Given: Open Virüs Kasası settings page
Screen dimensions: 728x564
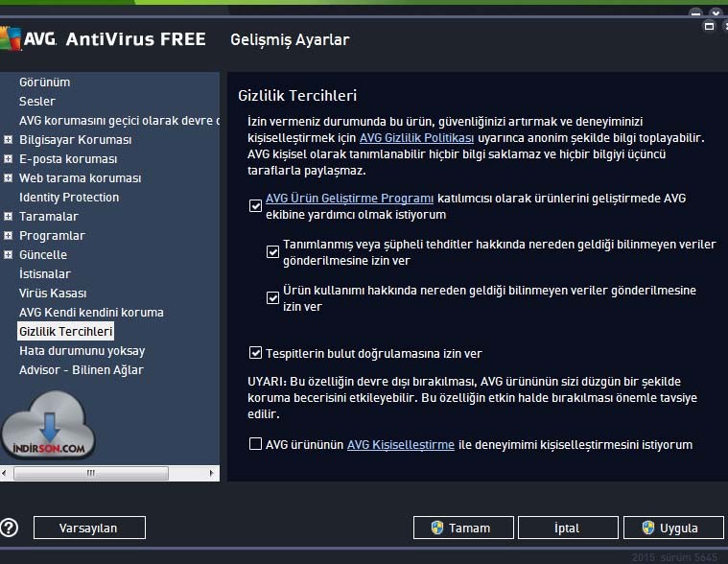Looking at the screenshot, I should [53, 293].
